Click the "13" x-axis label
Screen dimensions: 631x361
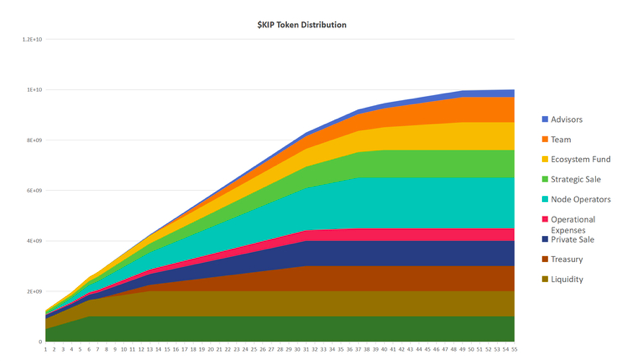(150, 349)
